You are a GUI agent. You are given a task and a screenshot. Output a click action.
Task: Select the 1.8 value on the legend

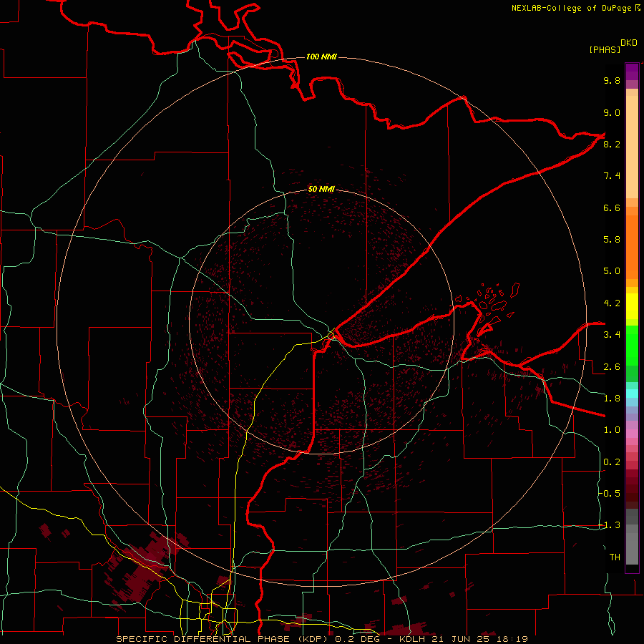pos(612,399)
